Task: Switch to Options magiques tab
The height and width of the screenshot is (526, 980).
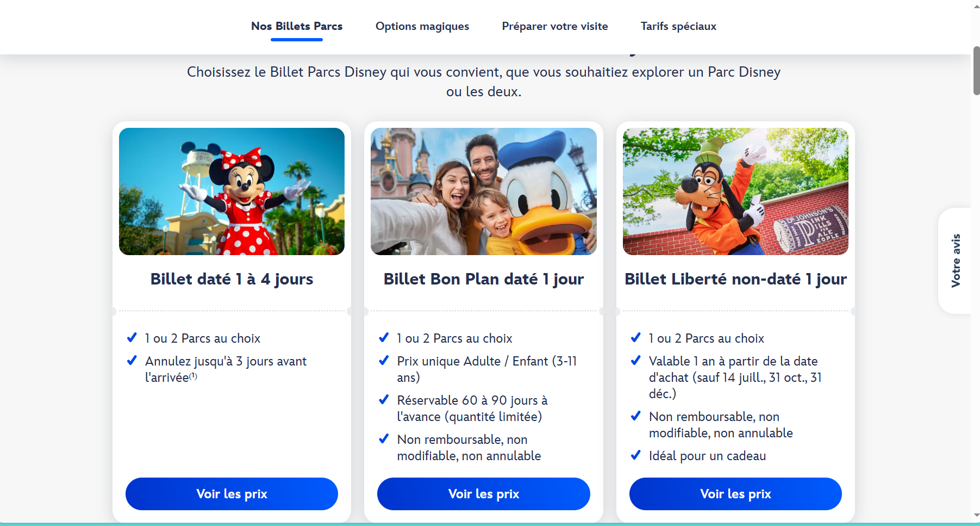Action: (422, 26)
